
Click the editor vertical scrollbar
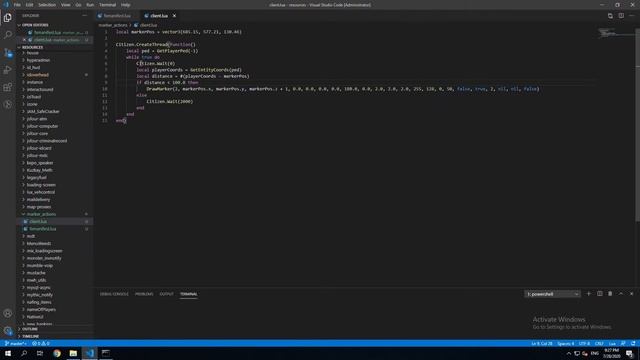pyautogui.click(x=637, y=124)
